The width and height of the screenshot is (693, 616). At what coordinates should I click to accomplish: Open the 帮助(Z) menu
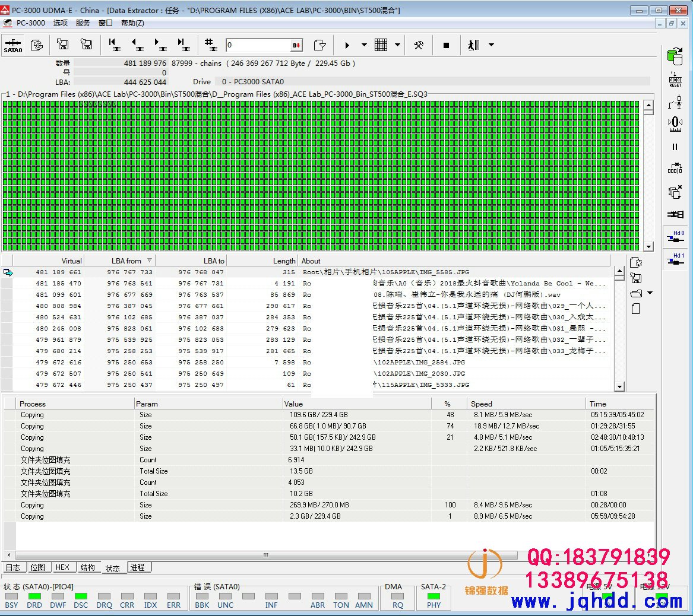click(x=132, y=23)
